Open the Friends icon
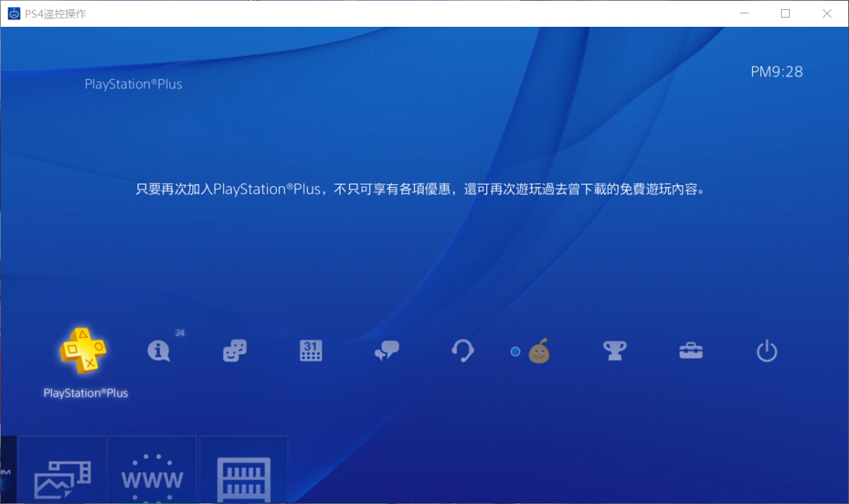 pos(234,351)
